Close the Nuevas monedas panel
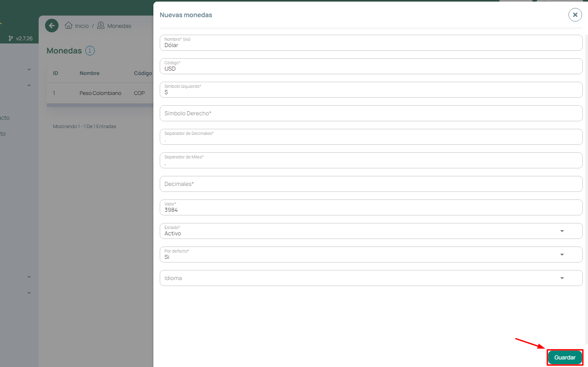 (575, 15)
